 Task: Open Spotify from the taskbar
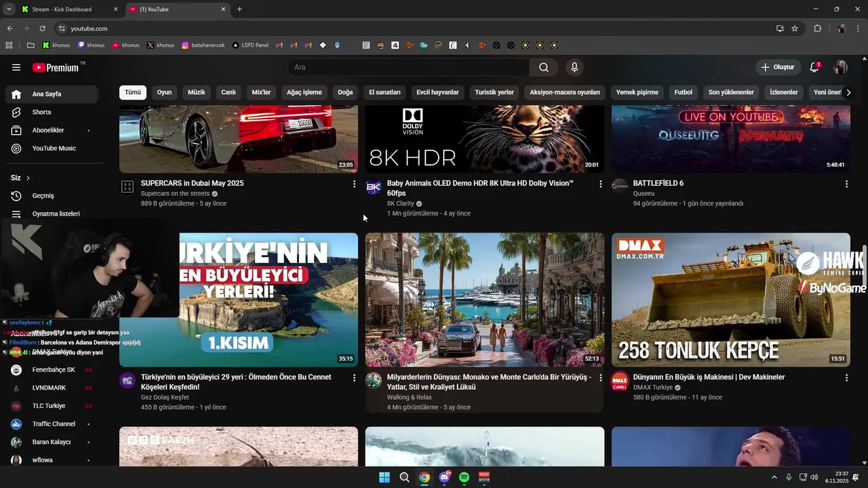point(464,477)
